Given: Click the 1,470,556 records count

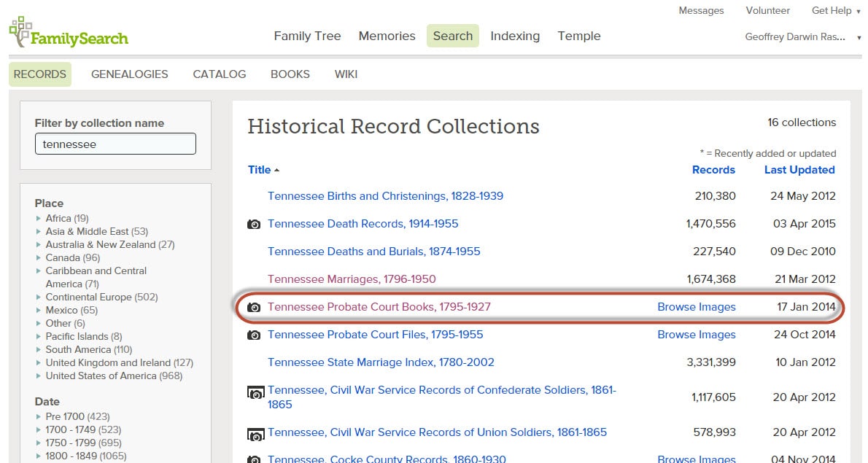Looking at the screenshot, I should click(710, 223).
